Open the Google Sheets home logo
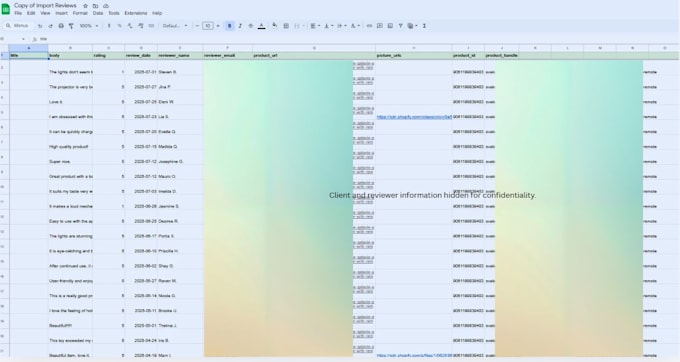This screenshot has height=362, width=680. [x=6, y=9]
